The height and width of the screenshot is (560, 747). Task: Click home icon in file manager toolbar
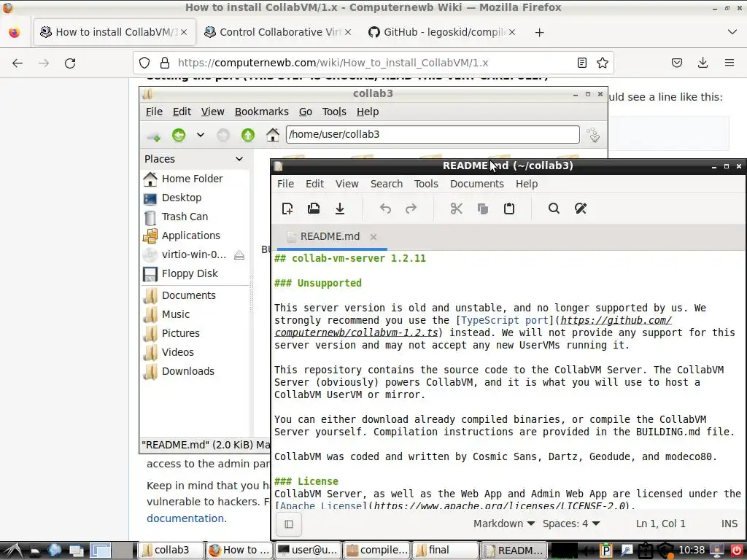pos(273,135)
